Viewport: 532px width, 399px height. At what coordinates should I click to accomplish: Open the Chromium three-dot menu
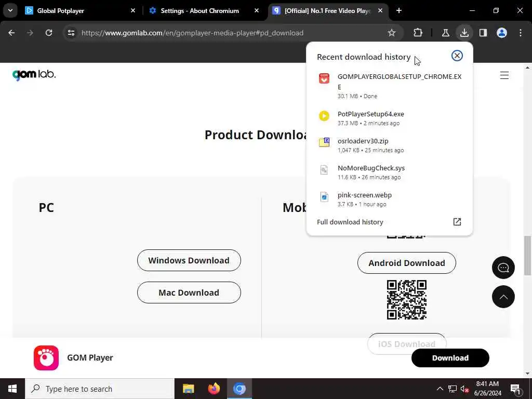(521, 33)
